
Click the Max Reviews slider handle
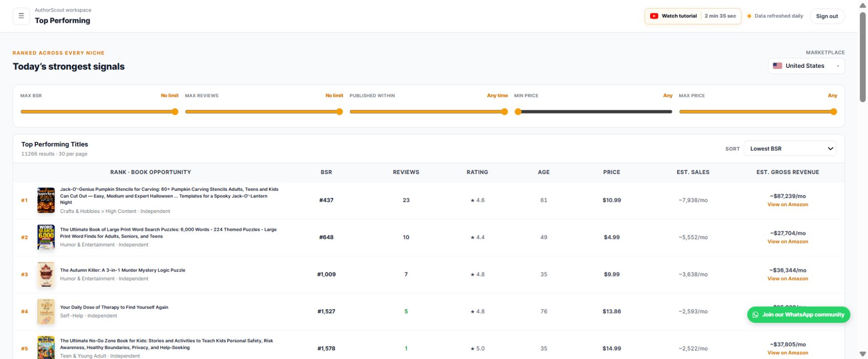tap(340, 112)
